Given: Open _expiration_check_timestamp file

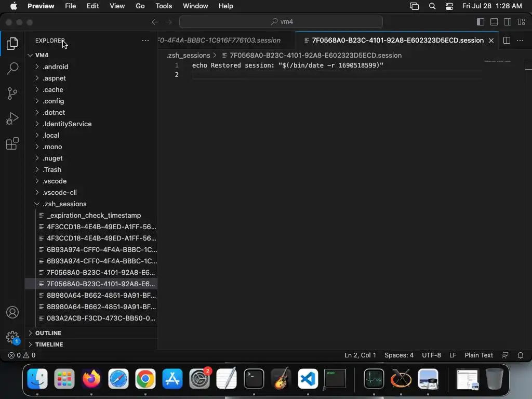Looking at the screenshot, I should [x=91, y=215].
